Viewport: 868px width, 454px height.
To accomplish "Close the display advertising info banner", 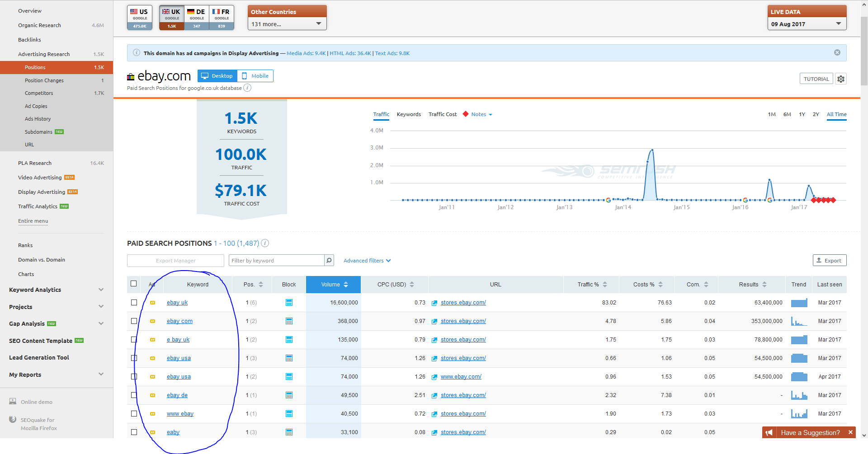I will pos(837,53).
